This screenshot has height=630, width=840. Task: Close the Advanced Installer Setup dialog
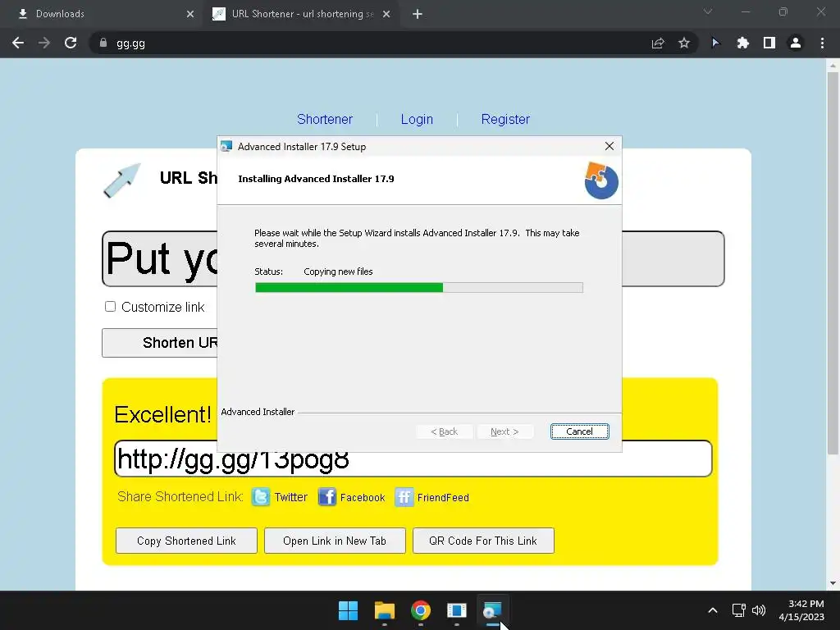click(x=609, y=146)
